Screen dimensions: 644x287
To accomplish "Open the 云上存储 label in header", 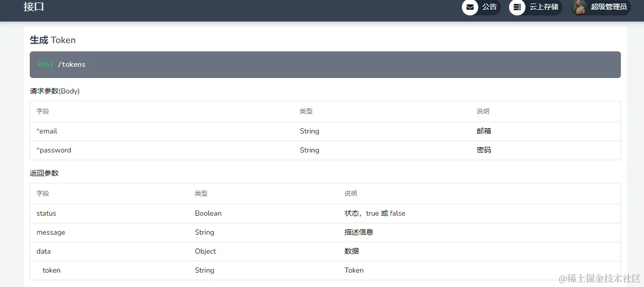I will coord(544,7).
